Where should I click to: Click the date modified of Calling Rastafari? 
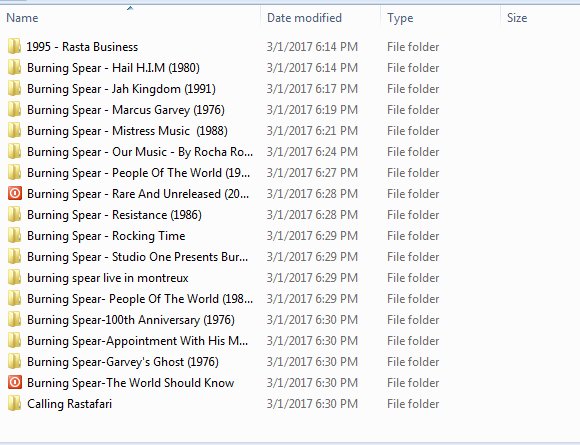click(x=312, y=404)
